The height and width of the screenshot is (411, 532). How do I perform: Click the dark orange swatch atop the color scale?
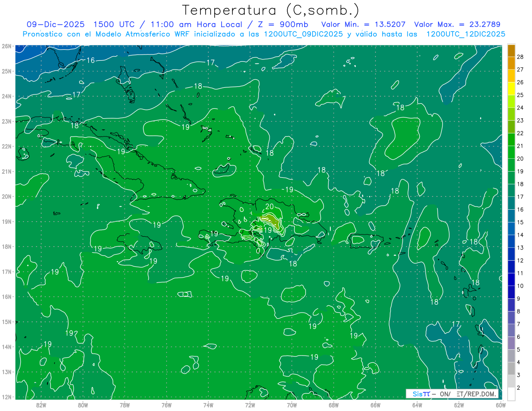click(511, 51)
